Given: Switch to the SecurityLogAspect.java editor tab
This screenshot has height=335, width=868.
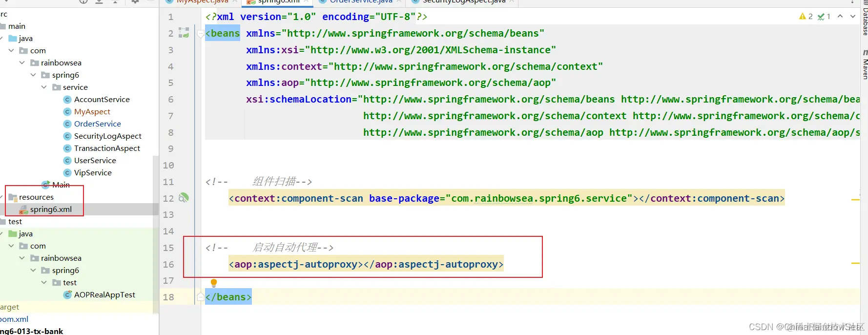Looking at the screenshot, I should click(463, 2).
